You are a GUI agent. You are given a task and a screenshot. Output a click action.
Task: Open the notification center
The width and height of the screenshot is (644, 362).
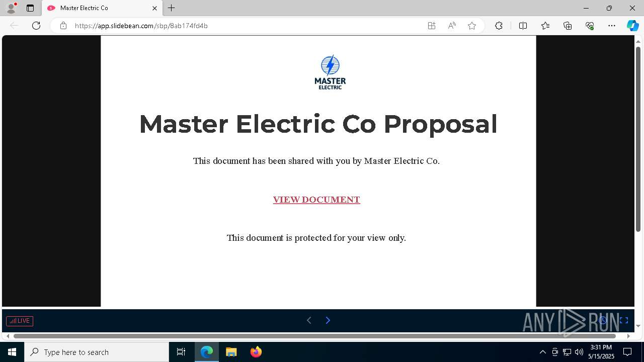(627, 352)
